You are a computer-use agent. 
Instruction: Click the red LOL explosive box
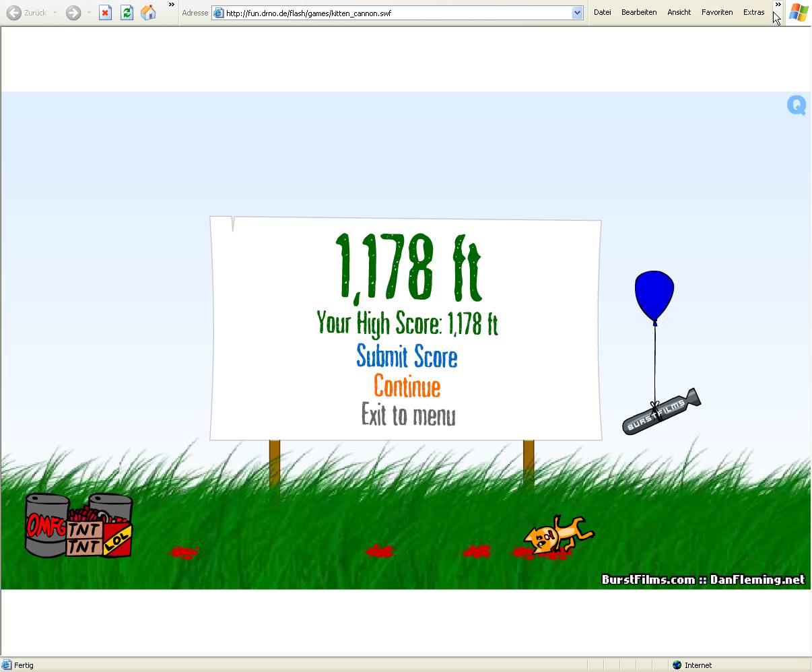click(x=117, y=539)
